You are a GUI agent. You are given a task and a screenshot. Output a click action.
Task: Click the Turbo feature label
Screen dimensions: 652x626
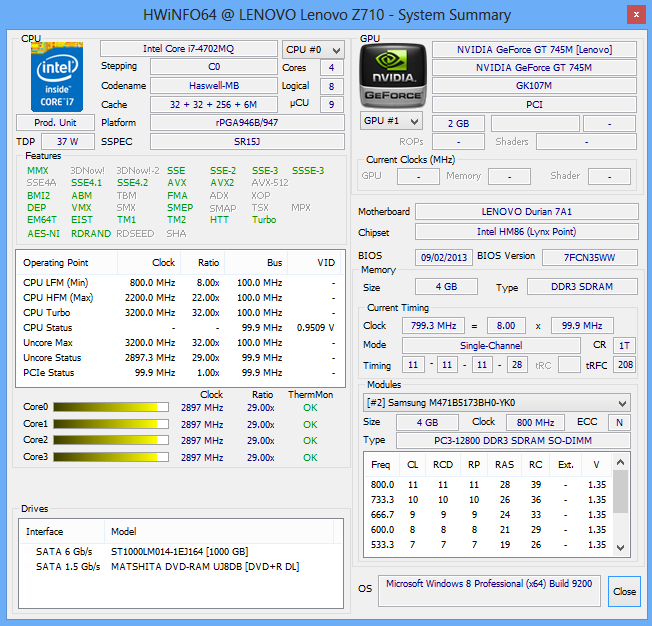[264, 220]
